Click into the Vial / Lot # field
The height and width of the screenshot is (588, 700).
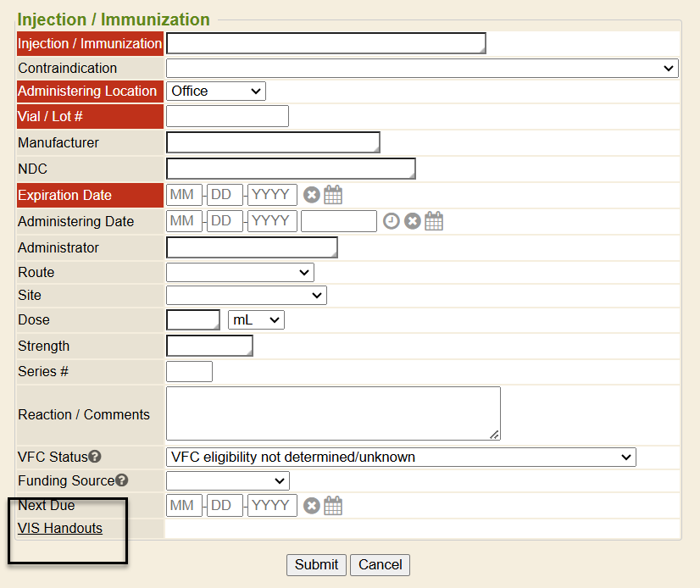[227, 116]
